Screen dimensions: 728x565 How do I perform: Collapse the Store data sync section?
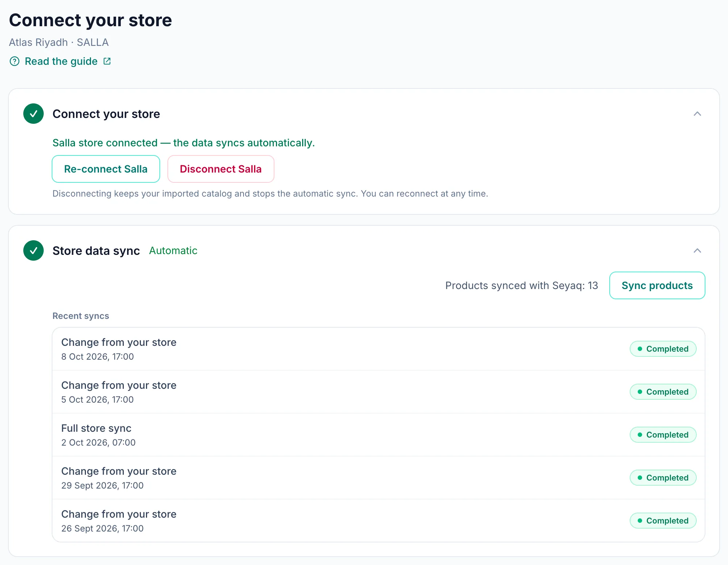click(x=697, y=250)
